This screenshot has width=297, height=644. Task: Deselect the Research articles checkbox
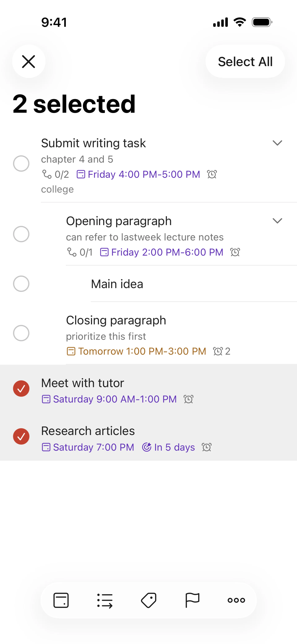21,437
